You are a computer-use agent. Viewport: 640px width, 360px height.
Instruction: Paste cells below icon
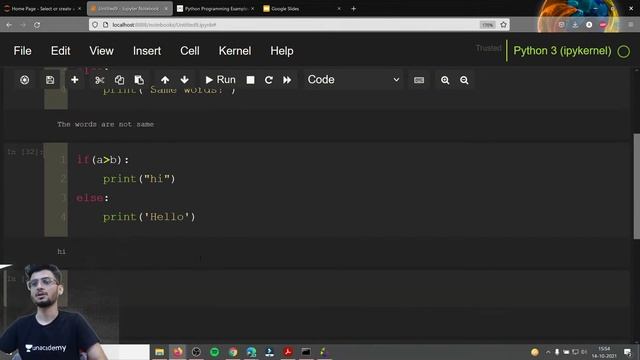coord(139,80)
